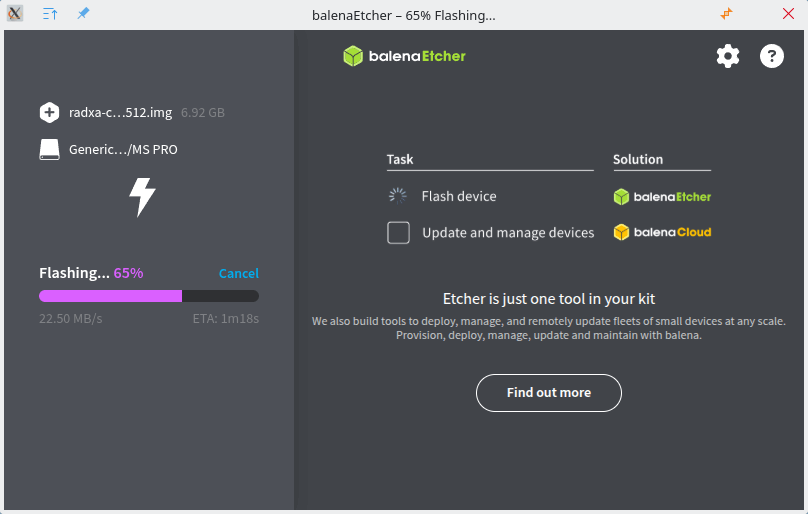Click the balenaEtcher logo in Solution column
Image resolution: width=808 pixels, height=514 pixels.
(x=662, y=197)
